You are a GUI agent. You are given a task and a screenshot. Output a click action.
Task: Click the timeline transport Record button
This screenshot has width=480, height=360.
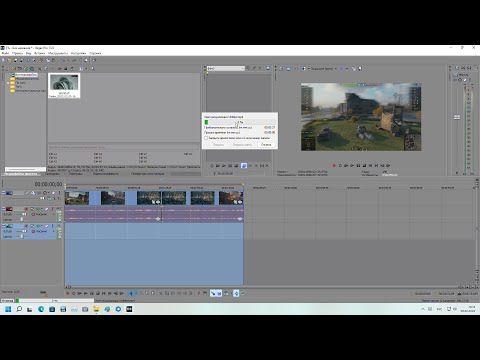(68, 293)
